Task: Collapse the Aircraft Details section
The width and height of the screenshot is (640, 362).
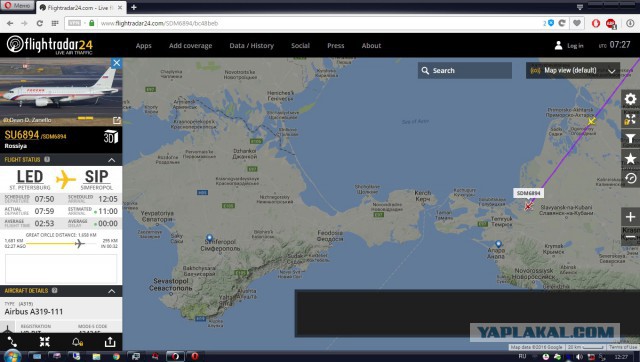Action: point(112,291)
